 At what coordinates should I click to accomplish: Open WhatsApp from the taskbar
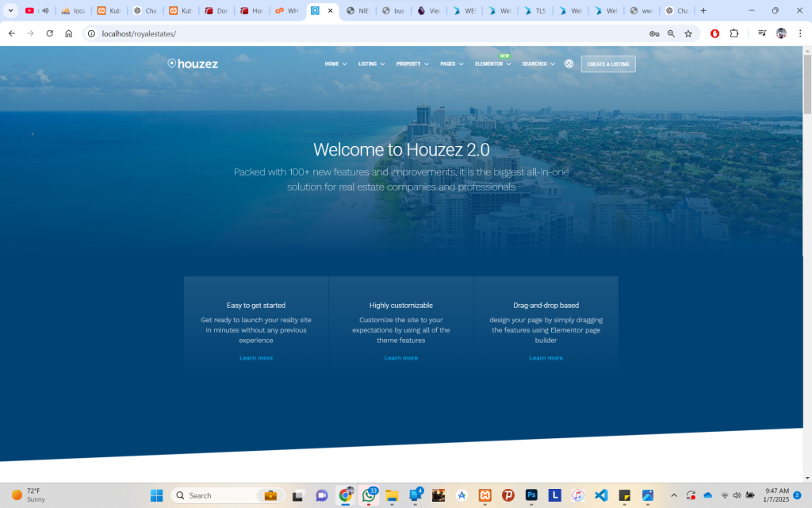click(x=369, y=496)
